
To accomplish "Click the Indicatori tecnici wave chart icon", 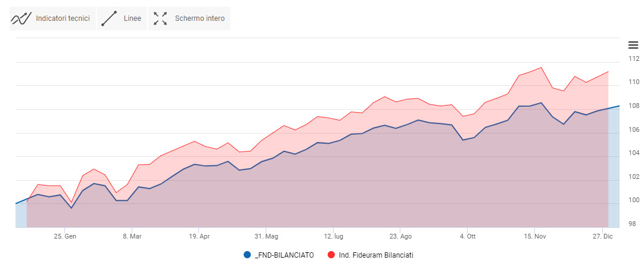I will pos(21,18).
